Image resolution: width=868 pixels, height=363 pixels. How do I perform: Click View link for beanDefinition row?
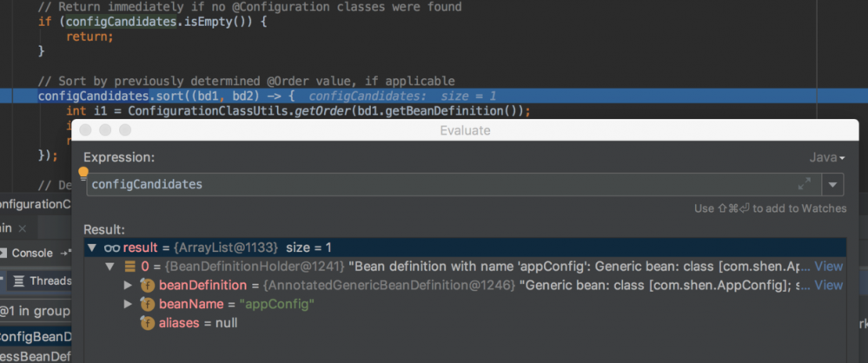pos(828,285)
